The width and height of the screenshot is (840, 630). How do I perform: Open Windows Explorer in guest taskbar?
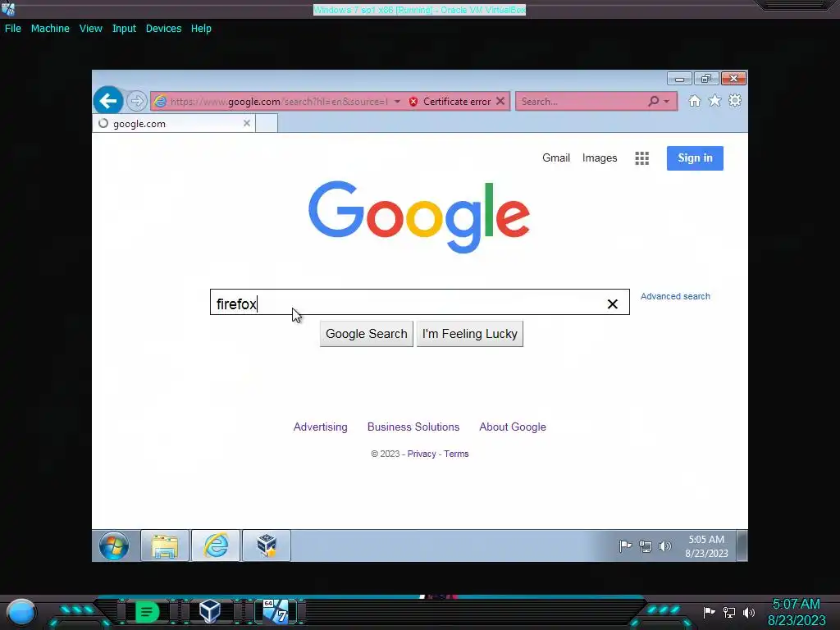tap(165, 546)
